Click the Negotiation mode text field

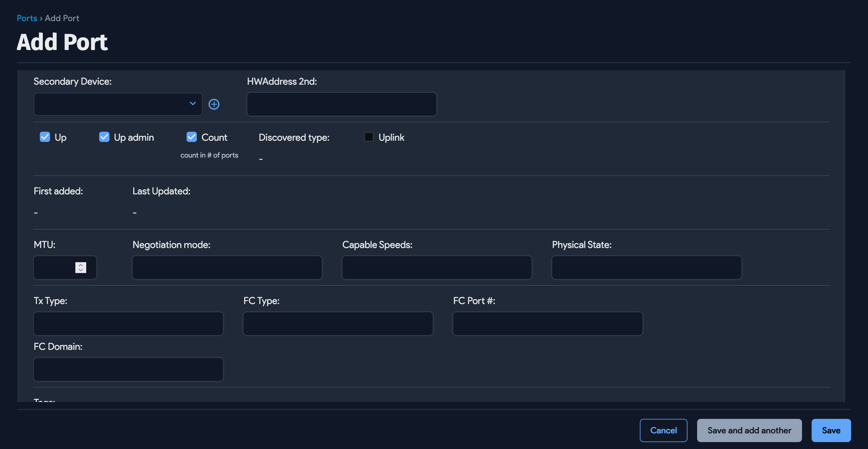[x=227, y=268]
